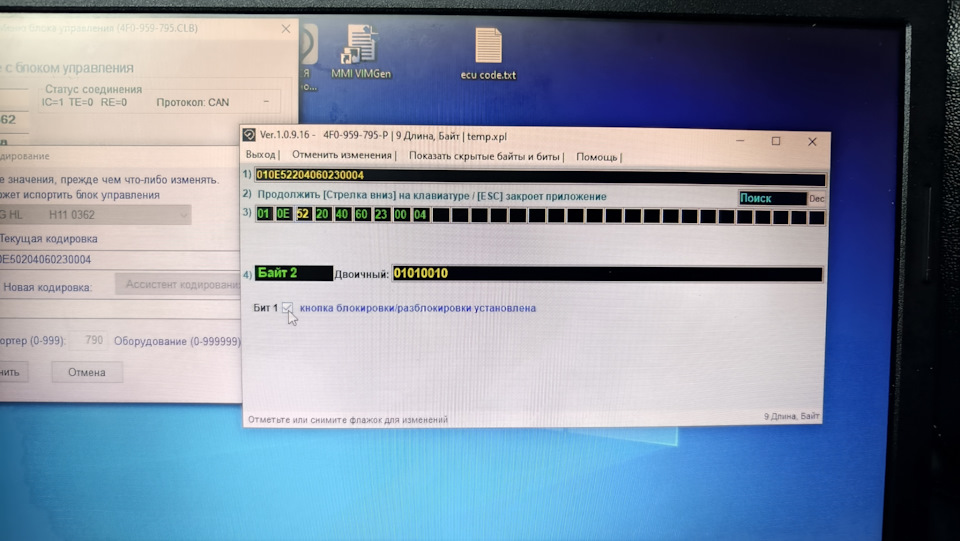Select byte 20 in the byte row
The width and height of the screenshot is (960, 541).
pos(323,214)
